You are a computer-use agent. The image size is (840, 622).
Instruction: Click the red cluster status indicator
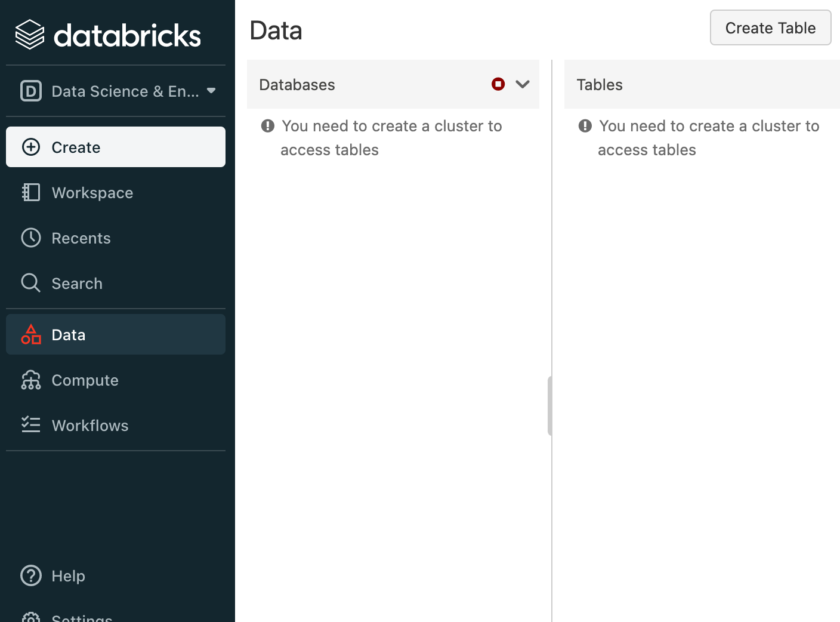pyautogui.click(x=498, y=84)
